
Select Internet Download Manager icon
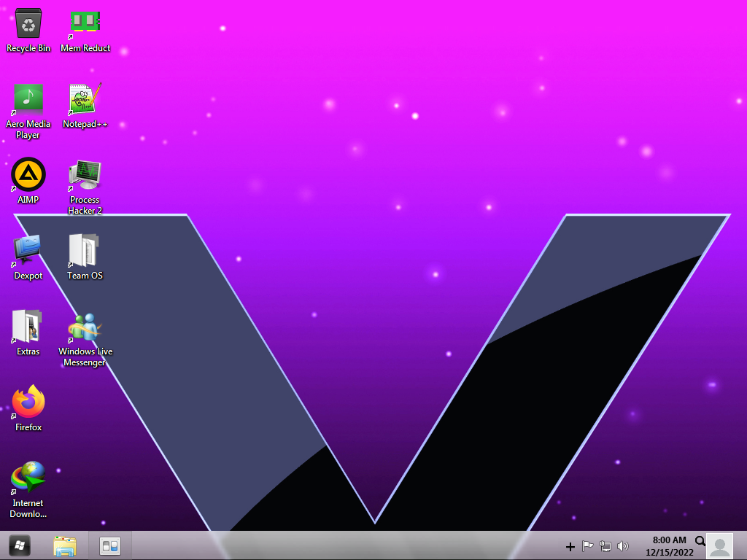click(28, 489)
